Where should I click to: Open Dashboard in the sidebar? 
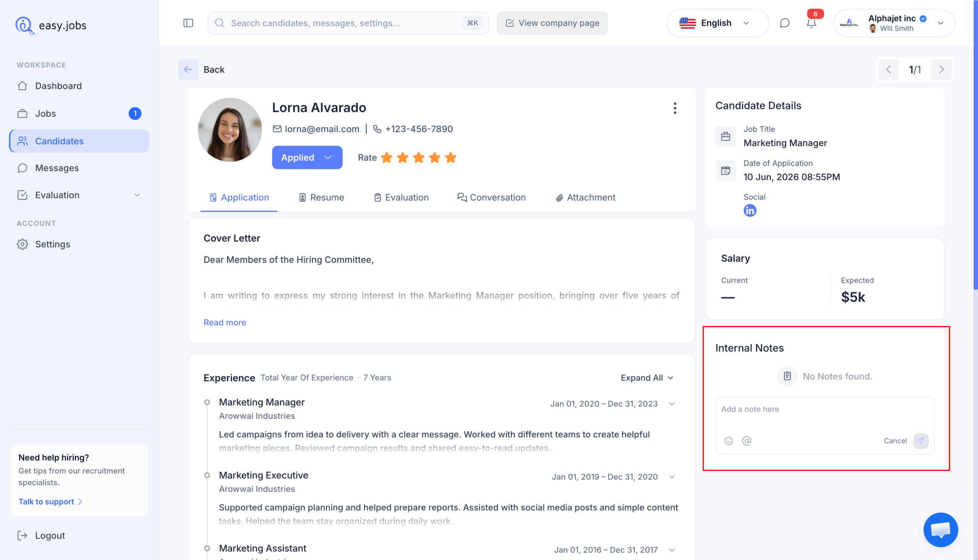79,86
